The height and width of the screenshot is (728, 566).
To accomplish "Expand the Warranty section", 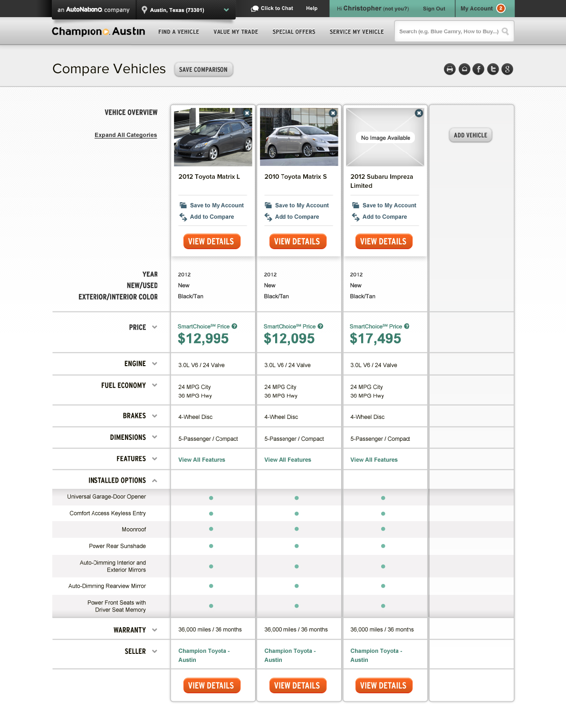I will tap(154, 630).
